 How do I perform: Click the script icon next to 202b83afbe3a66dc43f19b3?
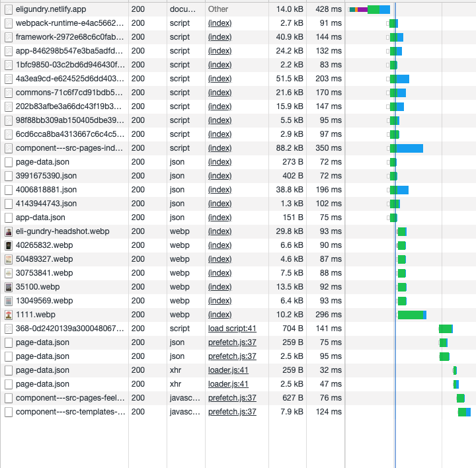pyautogui.click(x=9, y=107)
